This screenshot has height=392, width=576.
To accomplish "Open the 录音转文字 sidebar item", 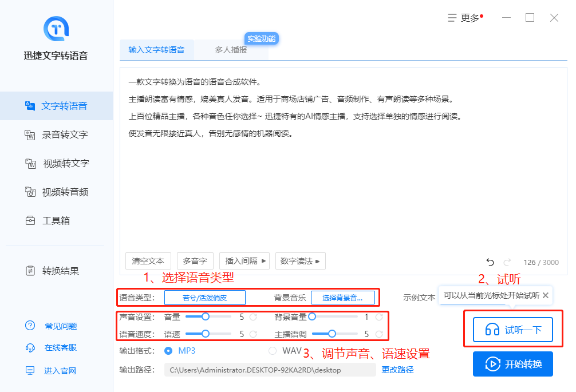I will coord(56,134).
